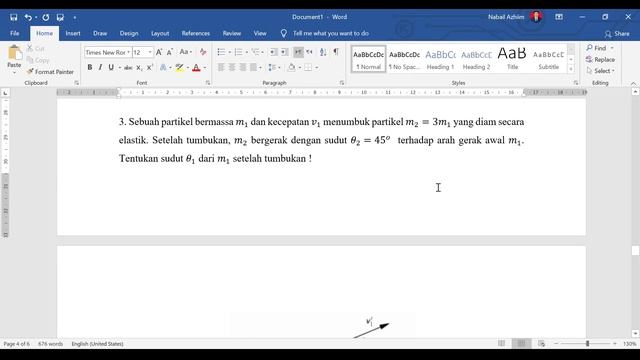The image size is (640, 360).
Task: Click the vertical scrollbar thumb
Action: (635, 250)
